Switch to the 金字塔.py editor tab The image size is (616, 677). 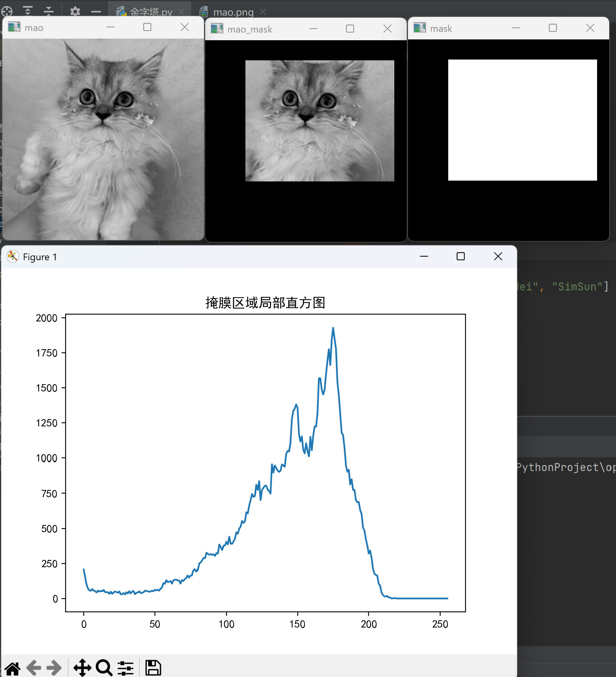[151, 12]
